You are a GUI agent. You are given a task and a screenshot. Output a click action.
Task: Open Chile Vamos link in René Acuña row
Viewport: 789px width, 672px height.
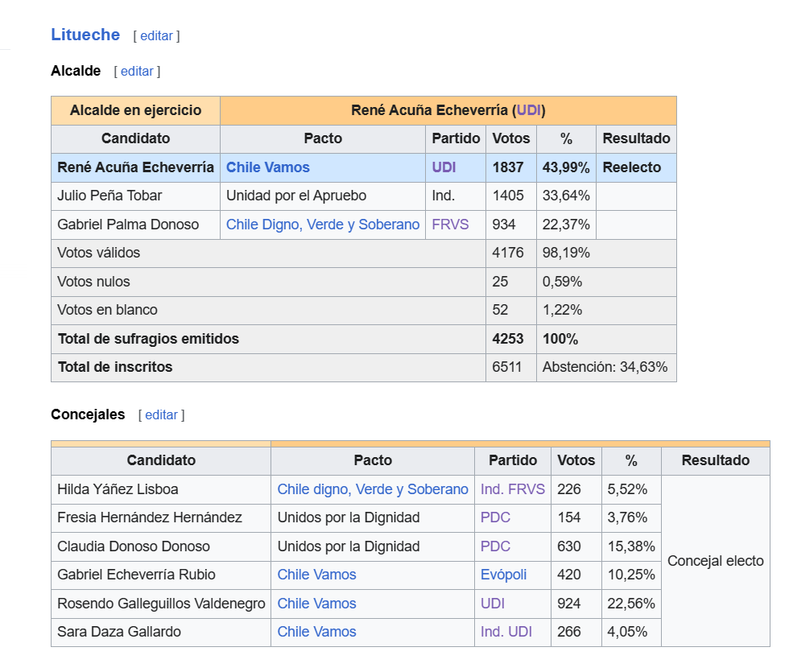point(267,167)
